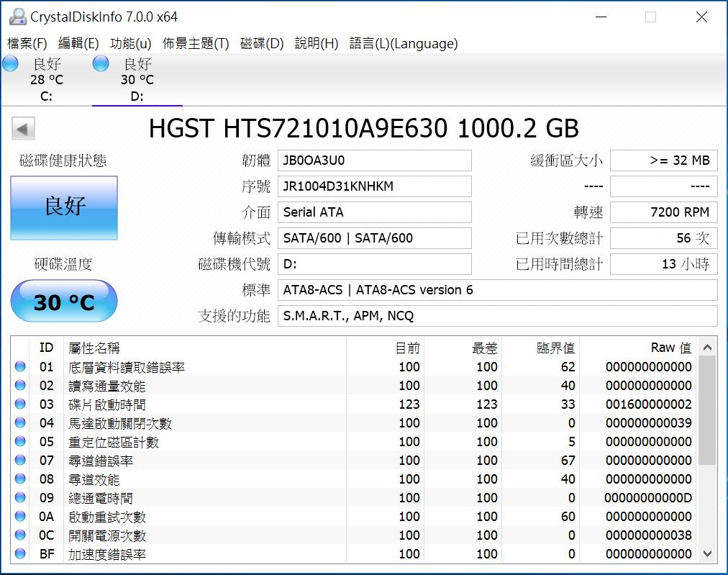Click status dot of attribute 02 row
Screen dimensions: 728x575
click(x=20, y=385)
